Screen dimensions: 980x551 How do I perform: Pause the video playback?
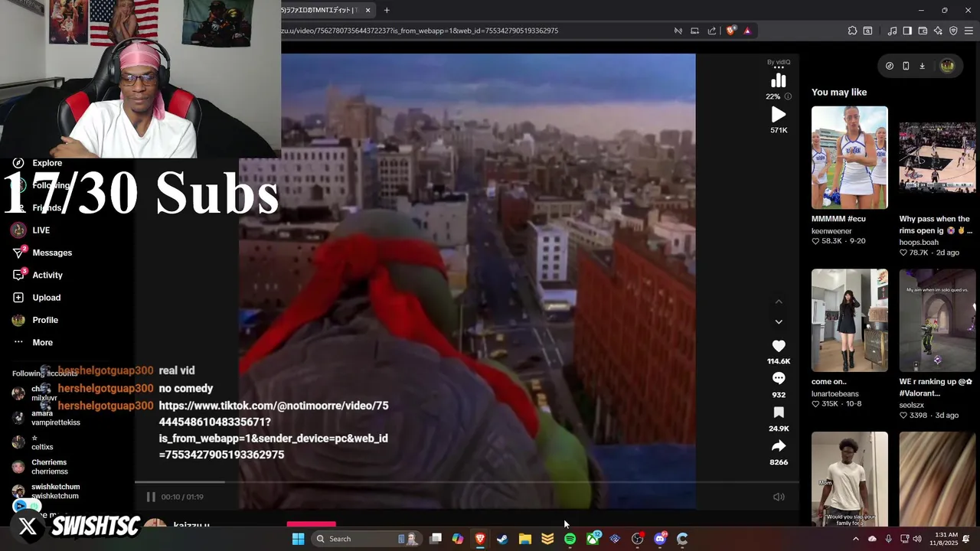click(151, 497)
